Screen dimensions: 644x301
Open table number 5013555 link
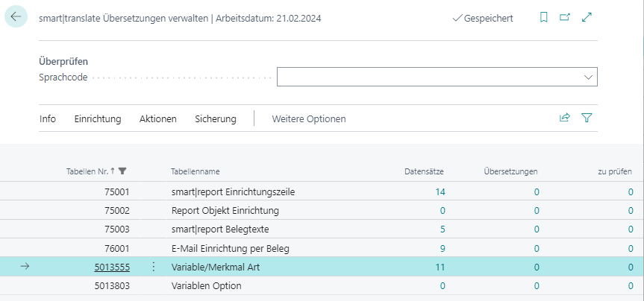click(112, 267)
